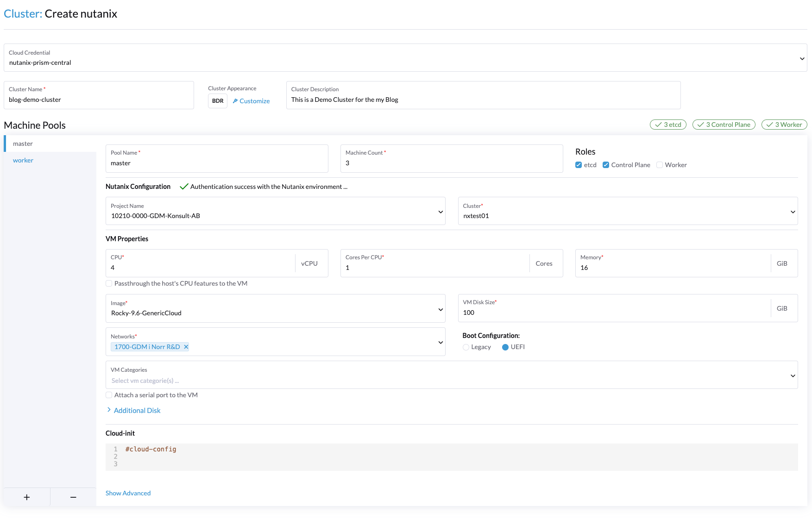Open the Cluster nxtest01 dropdown

coord(628,211)
